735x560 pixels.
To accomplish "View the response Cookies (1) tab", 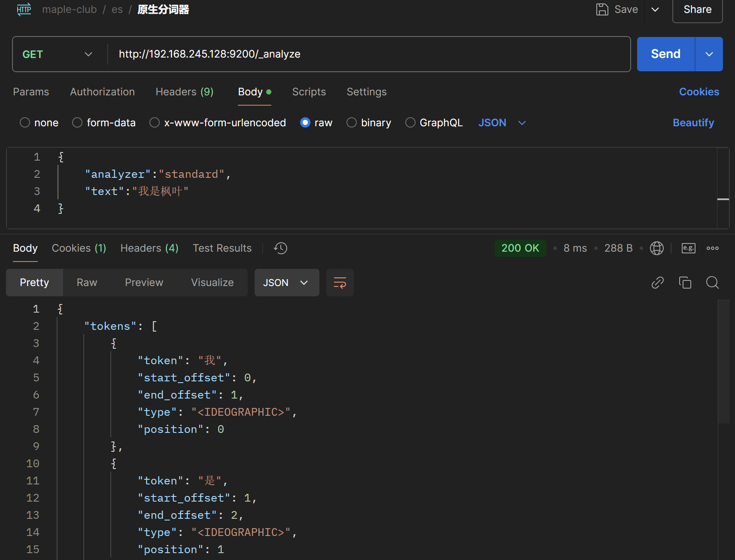I will tap(79, 248).
